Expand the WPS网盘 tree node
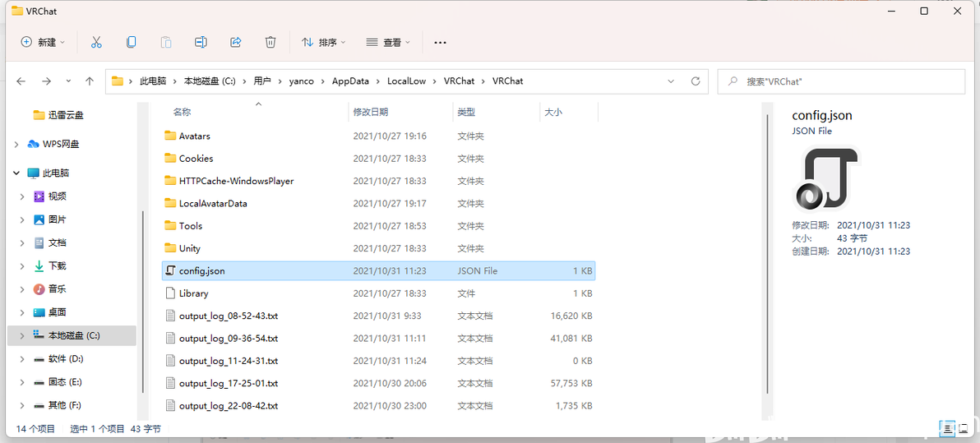Image resolution: width=980 pixels, height=443 pixels. coord(16,145)
